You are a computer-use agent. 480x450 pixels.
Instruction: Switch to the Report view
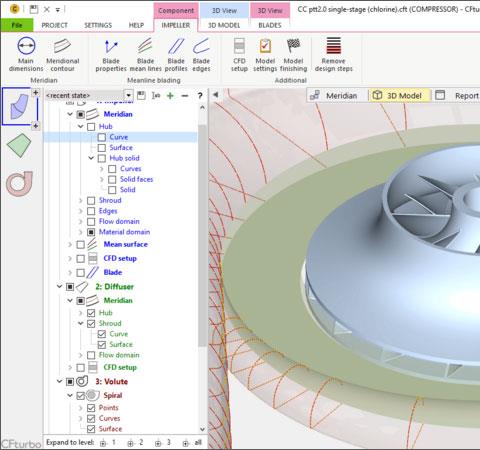coord(457,96)
